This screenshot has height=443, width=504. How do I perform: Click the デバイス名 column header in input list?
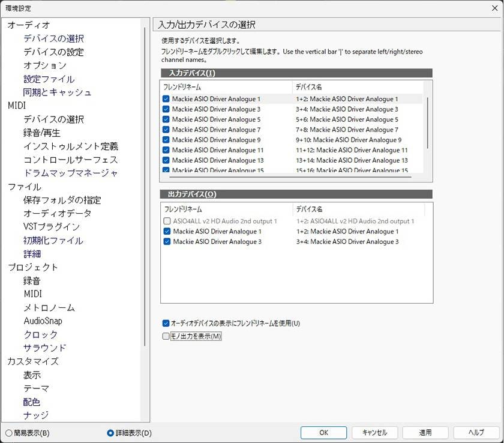(x=309, y=87)
